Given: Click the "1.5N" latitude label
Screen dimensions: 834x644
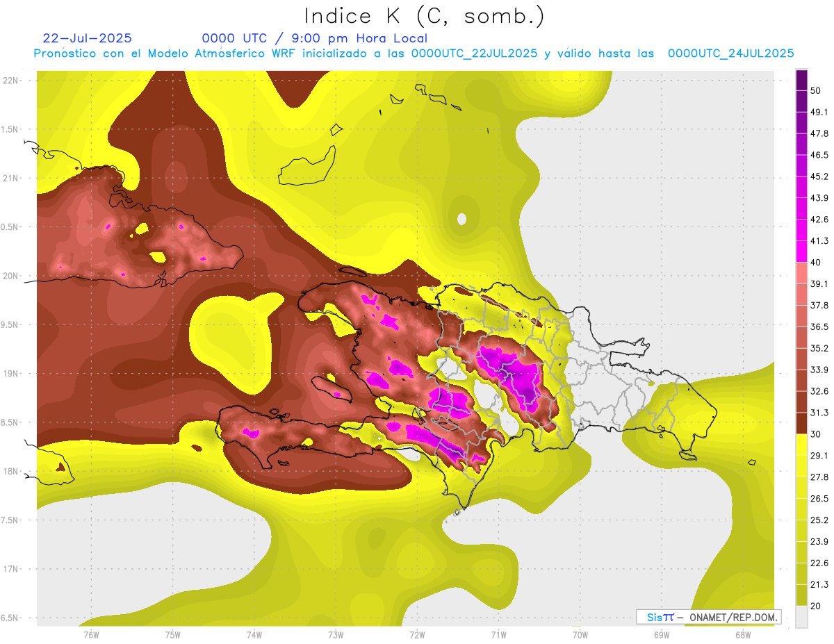Looking at the screenshot, I should [10, 129].
